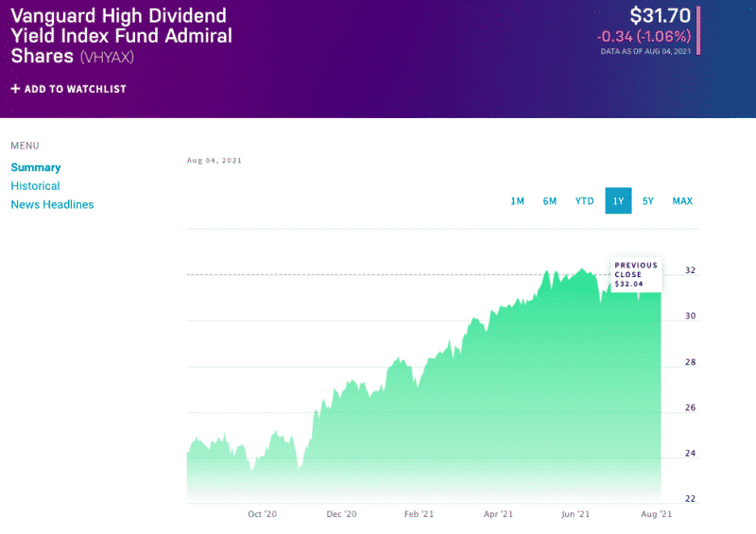Click the 24 price axis label
Viewport: 756px width, 534px height.
(x=691, y=454)
